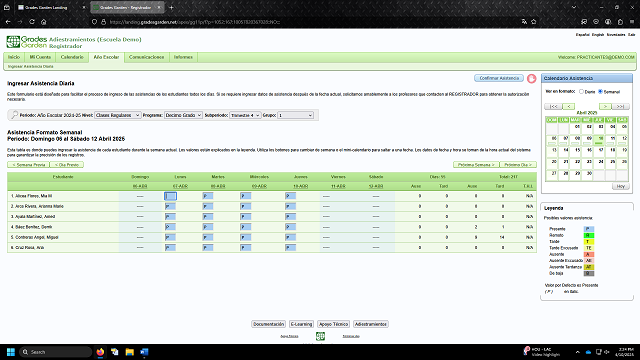640x360 pixels.
Task: Select day 15 in the mini calendar
Action: coord(577,150)
